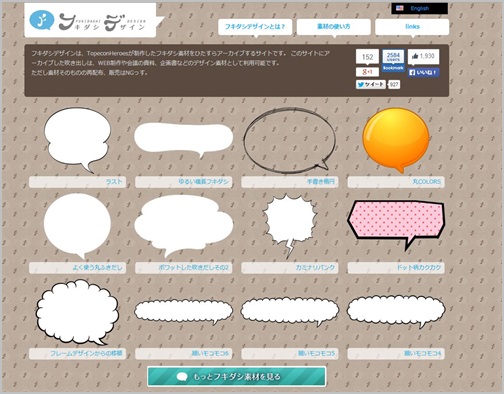Screen dimensions: 504x394
Task: Click the Facebook いいね! like button
Action: coord(423,72)
